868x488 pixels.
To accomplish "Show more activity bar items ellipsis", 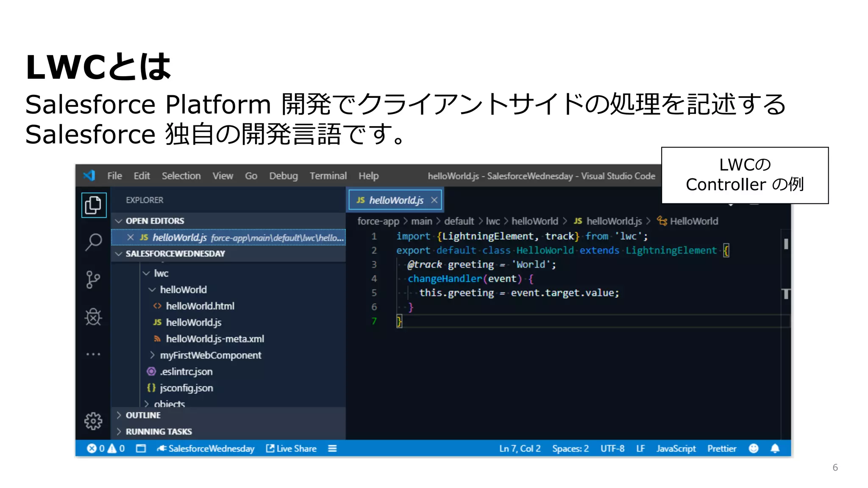I will 93,354.
